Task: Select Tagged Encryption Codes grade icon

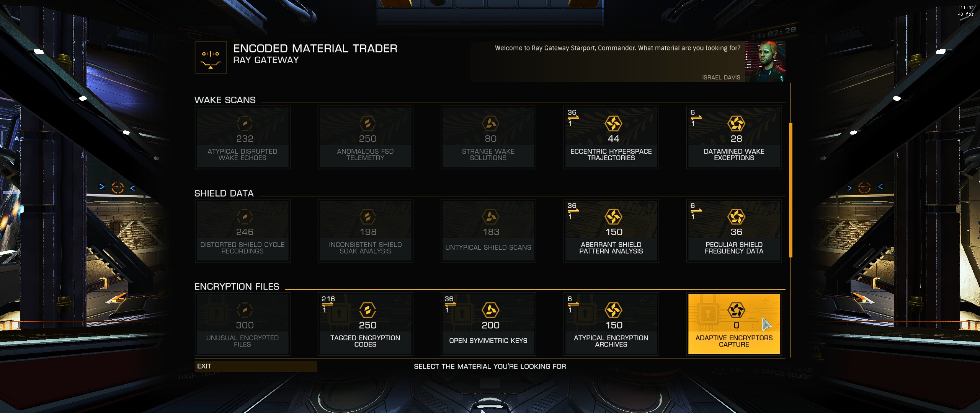Action: (367, 310)
